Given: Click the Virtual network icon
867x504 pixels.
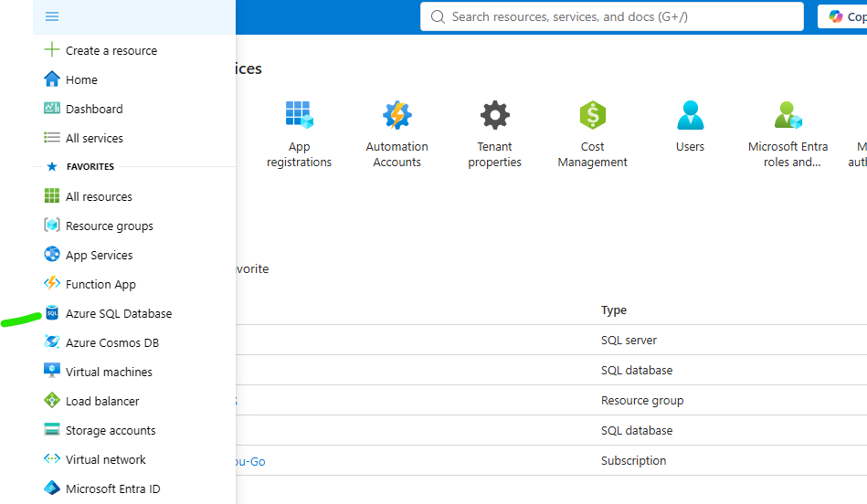Looking at the screenshot, I should pyautogui.click(x=51, y=458).
